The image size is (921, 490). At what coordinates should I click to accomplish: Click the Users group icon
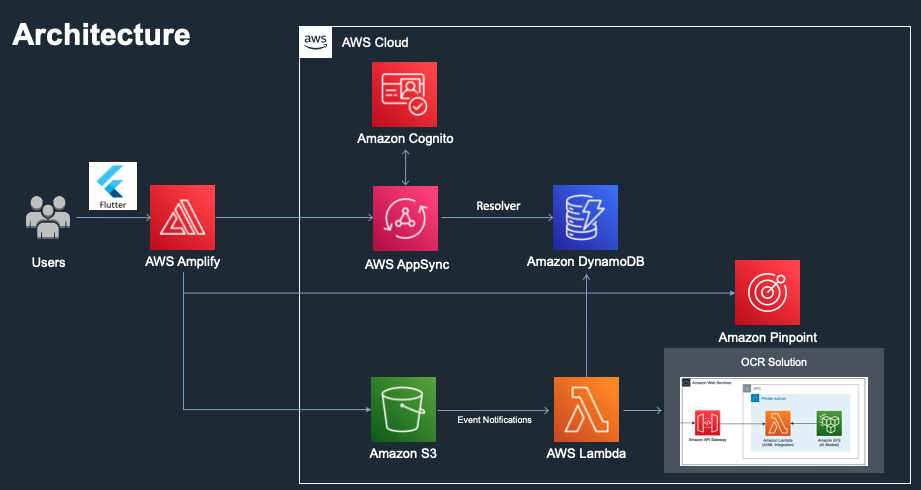(x=48, y=217)
